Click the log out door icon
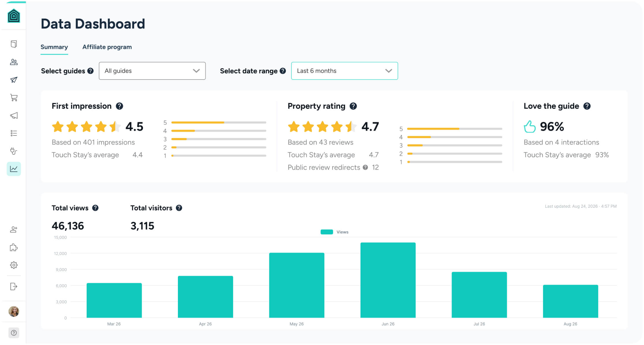Image resolution: width=644 pixels, height=345 pixels. 14,286
